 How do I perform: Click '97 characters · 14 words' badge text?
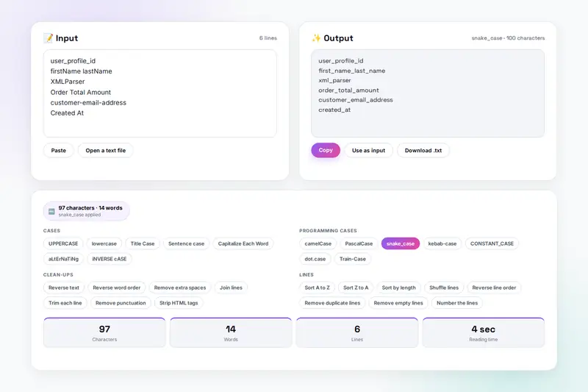point(90,208)
